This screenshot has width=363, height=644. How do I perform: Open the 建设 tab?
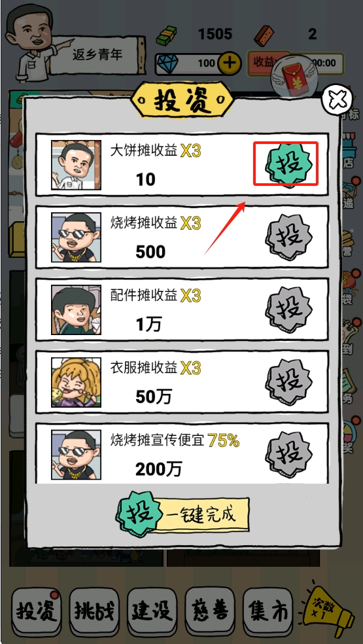click(x=152, y=611)
